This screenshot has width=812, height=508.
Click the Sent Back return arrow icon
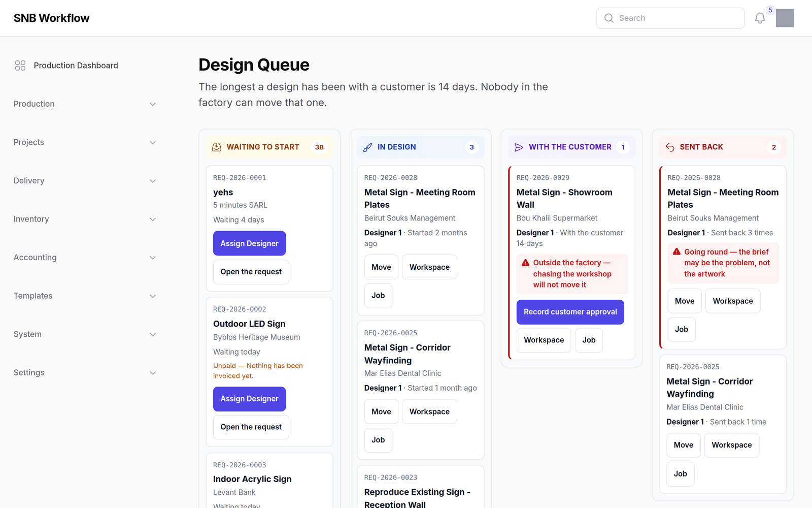[x=670, y=147]
